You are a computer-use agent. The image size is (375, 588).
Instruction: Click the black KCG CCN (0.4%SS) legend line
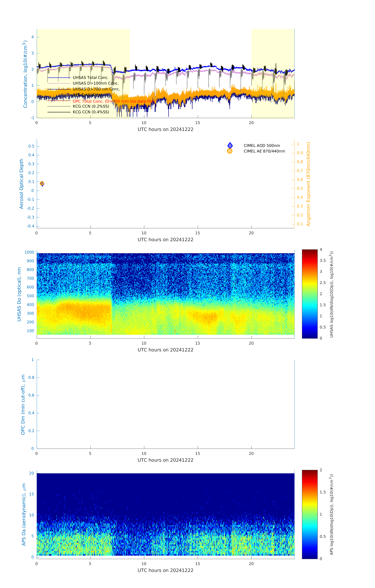point(59,112)
